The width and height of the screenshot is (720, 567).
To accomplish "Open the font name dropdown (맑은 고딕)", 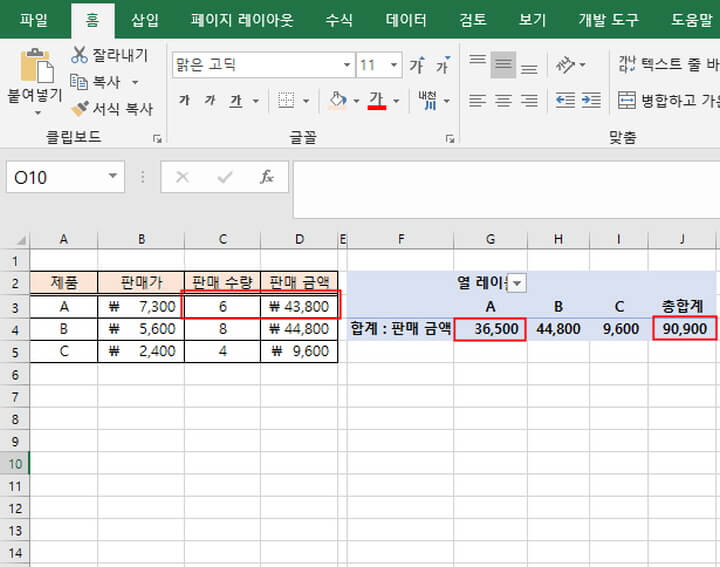I will pyautogui.click(x=347, y=65).
